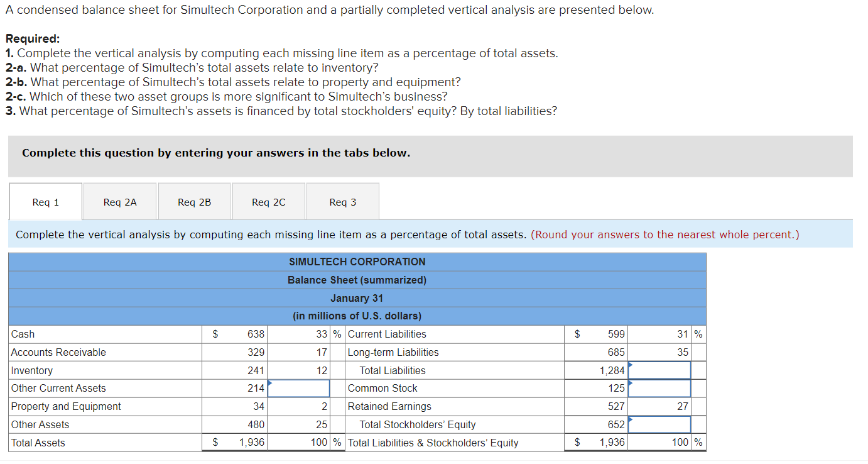The image size is (868, 464).
Task: Select the Total Assets percentage 100
Action: tap(319, 443)
